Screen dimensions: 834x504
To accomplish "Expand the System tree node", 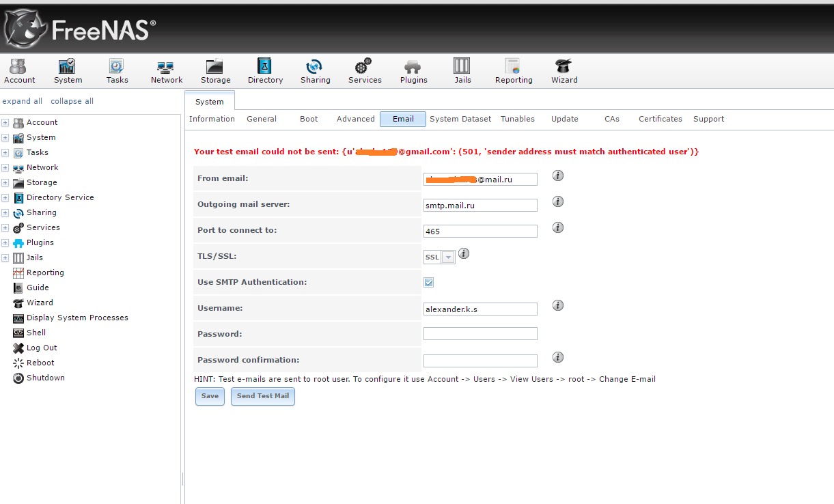I will (5, 137).
